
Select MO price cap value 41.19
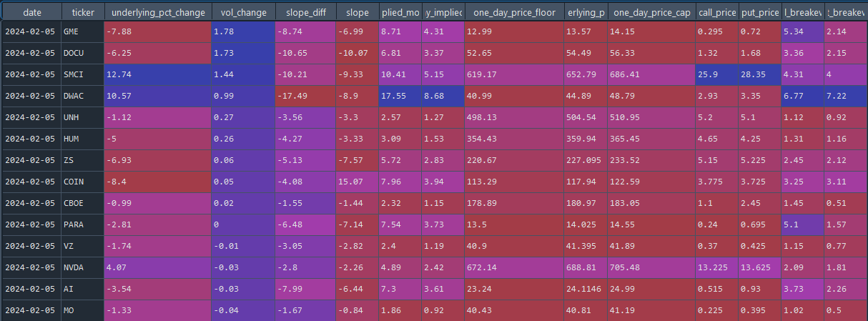pyautogui.click(x=651, y=311)
